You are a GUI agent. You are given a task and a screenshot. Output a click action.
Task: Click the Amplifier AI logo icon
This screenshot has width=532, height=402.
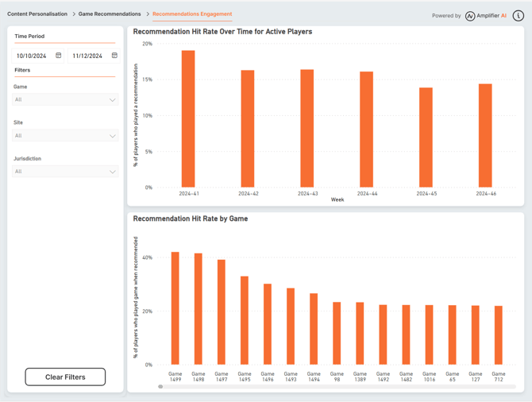(470, 16)
